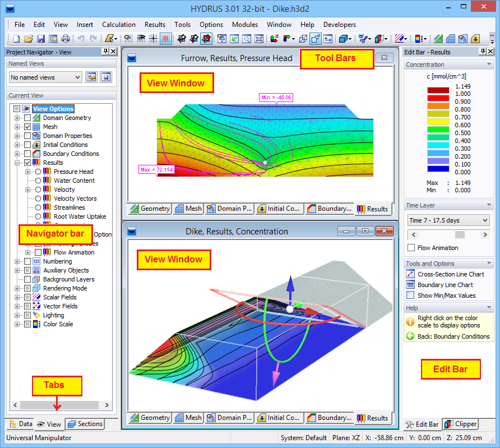Select the Streamlines radio button
This screenshot has height=448, width=500.
(38, 207)
